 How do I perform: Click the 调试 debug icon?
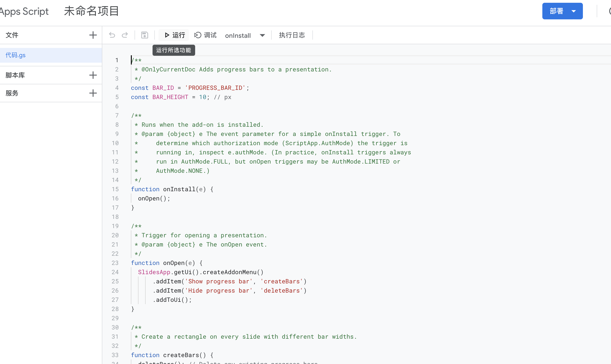198,35
